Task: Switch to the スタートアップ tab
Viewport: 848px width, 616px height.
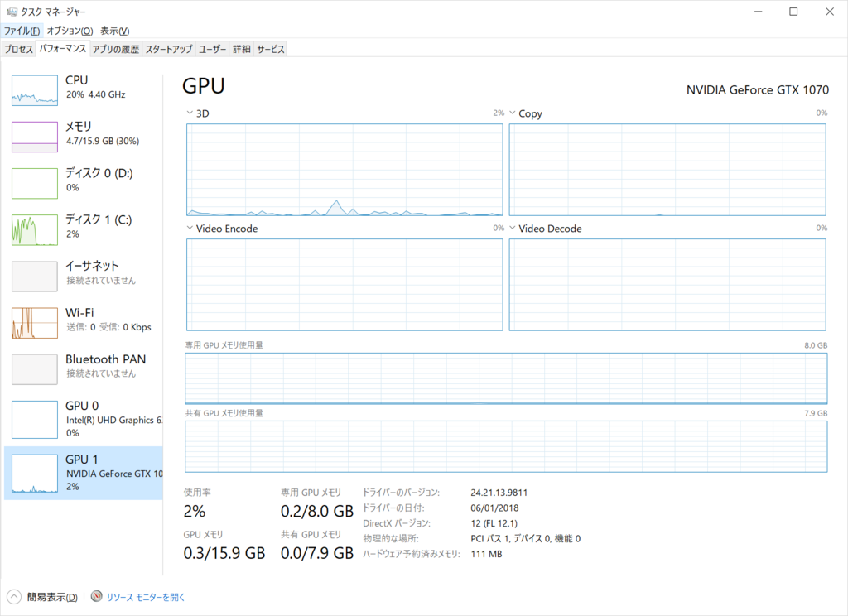Action: (x=169, y=49)
